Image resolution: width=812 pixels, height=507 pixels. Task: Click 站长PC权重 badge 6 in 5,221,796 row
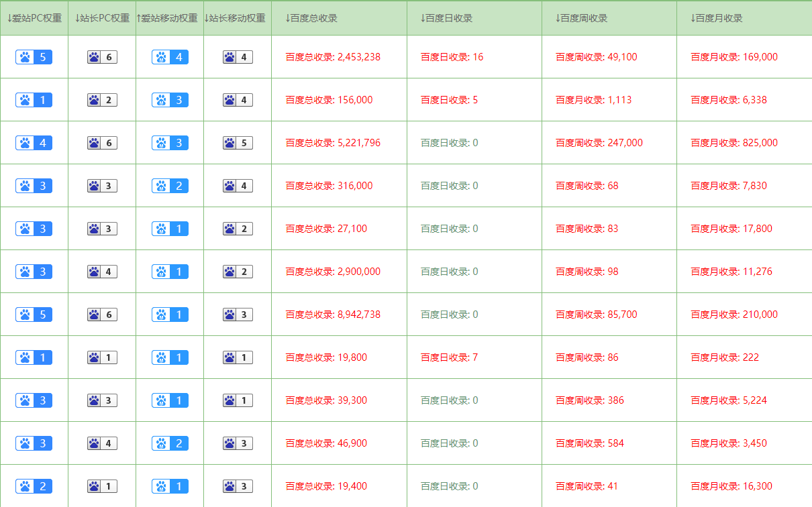coord(102,143)
